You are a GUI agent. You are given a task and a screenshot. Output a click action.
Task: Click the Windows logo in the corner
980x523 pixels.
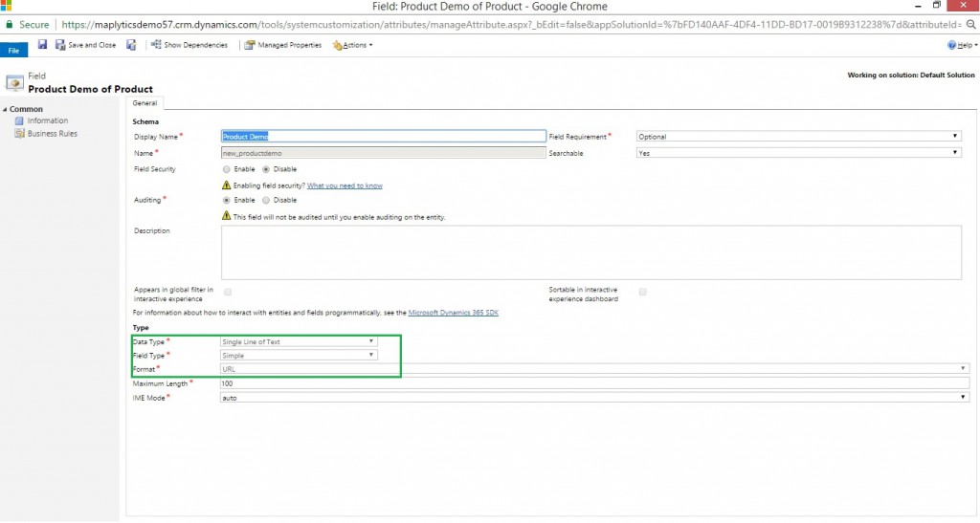tap(7, 6)
